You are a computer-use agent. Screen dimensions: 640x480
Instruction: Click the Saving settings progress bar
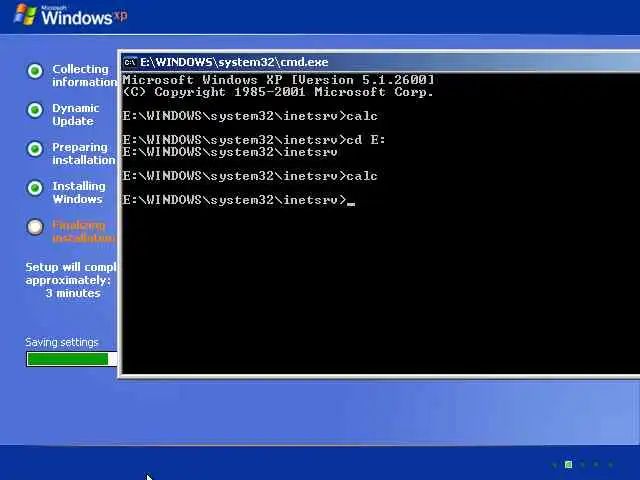(x=71, y=359)
